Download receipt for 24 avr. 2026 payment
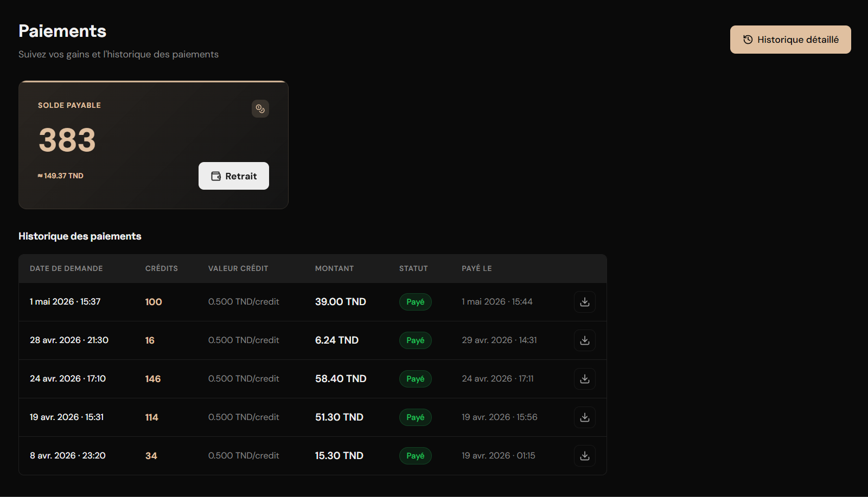 tap(585, 379)
